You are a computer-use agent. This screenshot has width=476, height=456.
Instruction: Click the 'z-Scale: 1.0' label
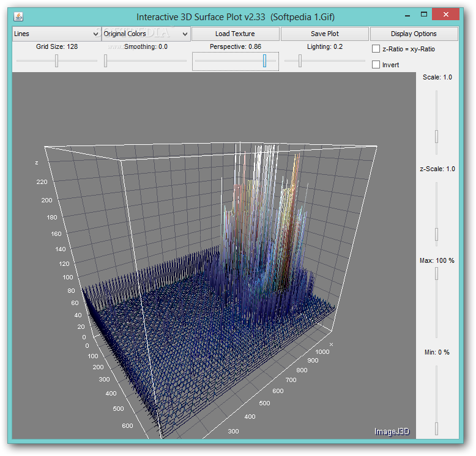click(437, 169)
